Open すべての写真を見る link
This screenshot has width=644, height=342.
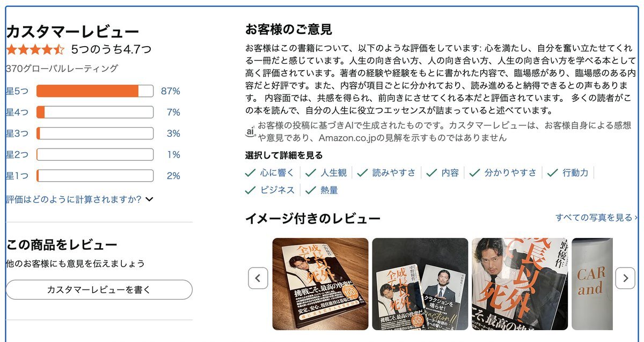[x=596, y=218]
